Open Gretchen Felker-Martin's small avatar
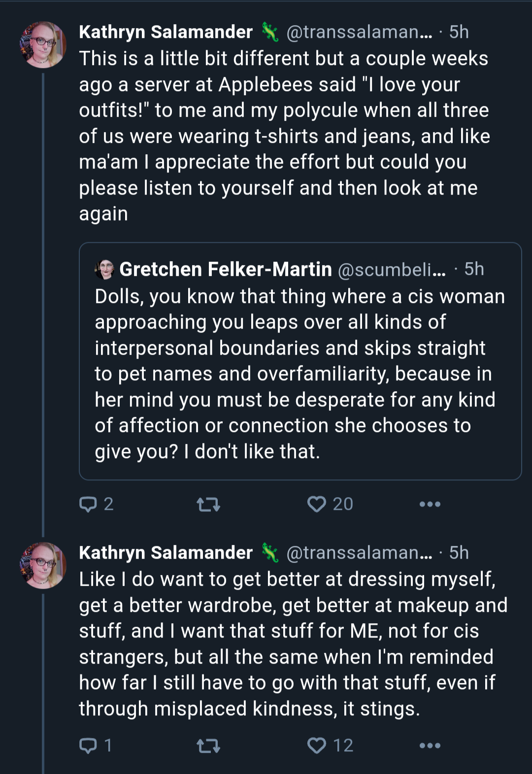 point(104,269)
